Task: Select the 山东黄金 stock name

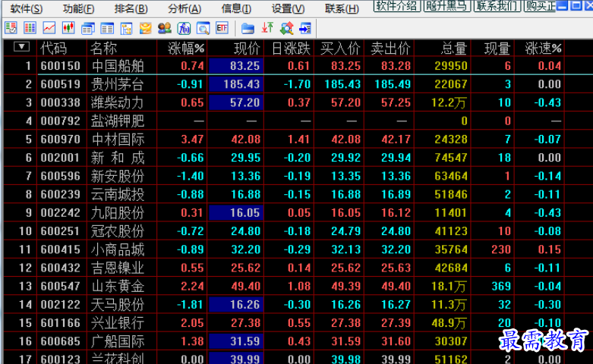Action: pos(117,286)
